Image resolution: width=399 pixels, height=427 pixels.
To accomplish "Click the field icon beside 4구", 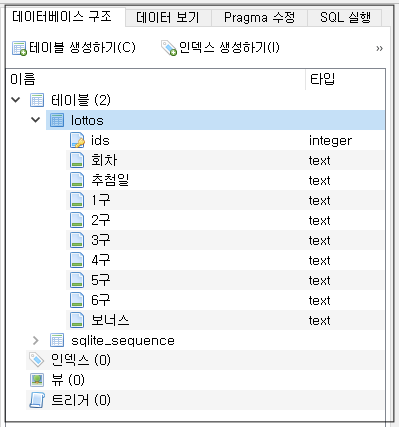I will click(x=77, y=260).
